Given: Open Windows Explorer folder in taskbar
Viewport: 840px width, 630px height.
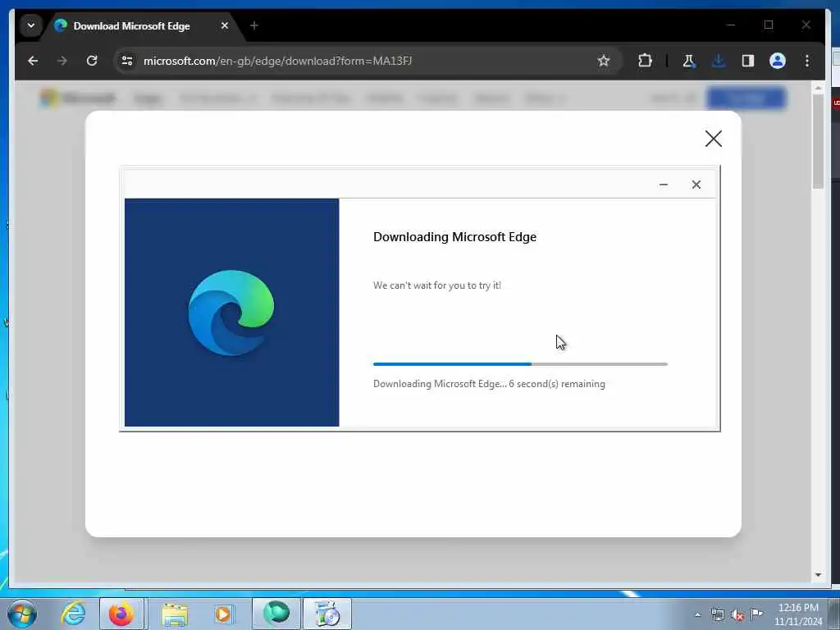Looking at the screenshot, I should pos(175,614).
